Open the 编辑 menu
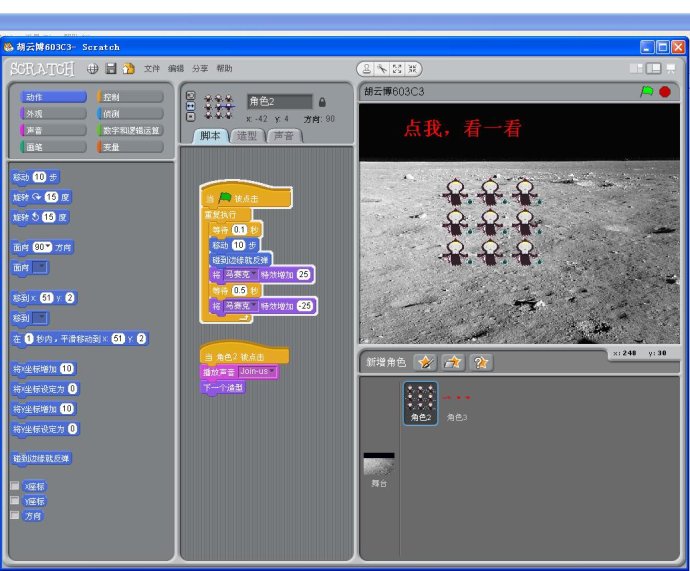The height and width of the screenshot is (571, 690). tap(176, 69)
